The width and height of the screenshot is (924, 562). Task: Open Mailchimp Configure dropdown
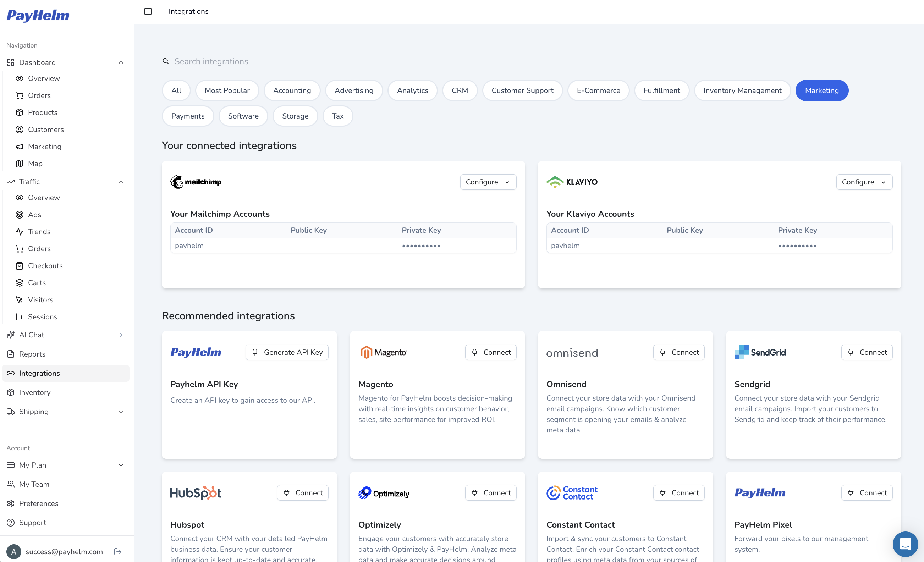tap(488, 182)
